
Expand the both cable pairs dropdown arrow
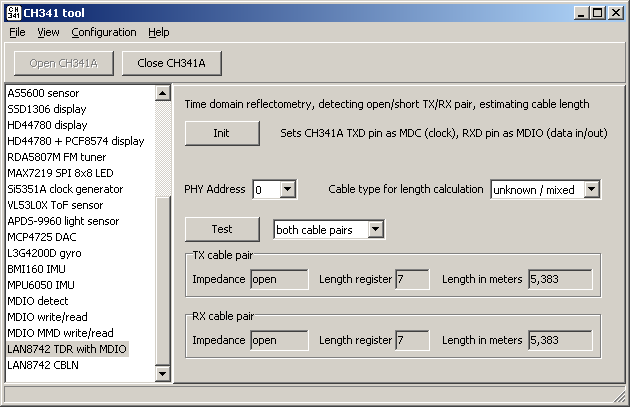pos(375,229)
